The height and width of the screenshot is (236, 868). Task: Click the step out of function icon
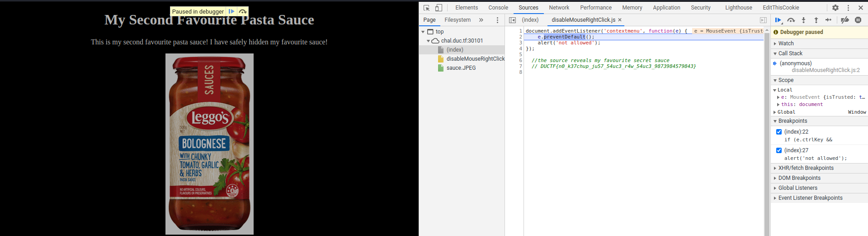pyautogui.click(x=816, y=20)
